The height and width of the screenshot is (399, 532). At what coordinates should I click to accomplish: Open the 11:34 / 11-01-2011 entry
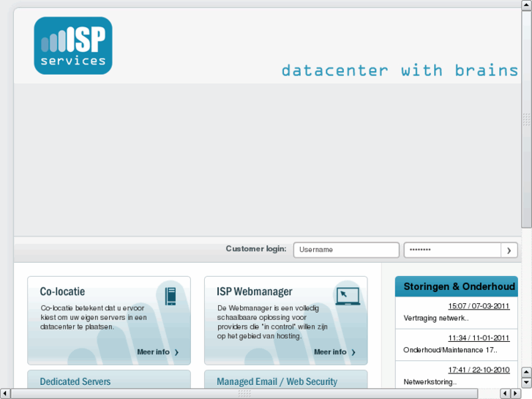pyautogui.click(x=479, y=338)
